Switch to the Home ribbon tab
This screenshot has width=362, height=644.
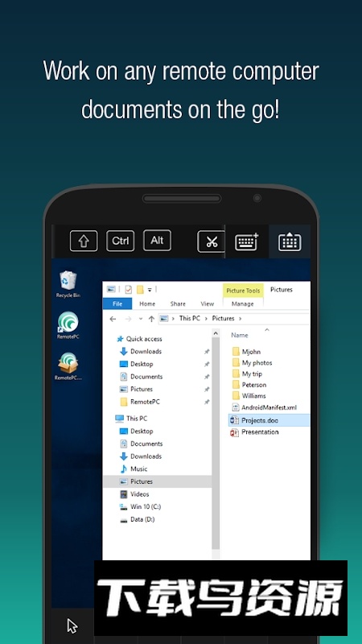pos(147,303)
